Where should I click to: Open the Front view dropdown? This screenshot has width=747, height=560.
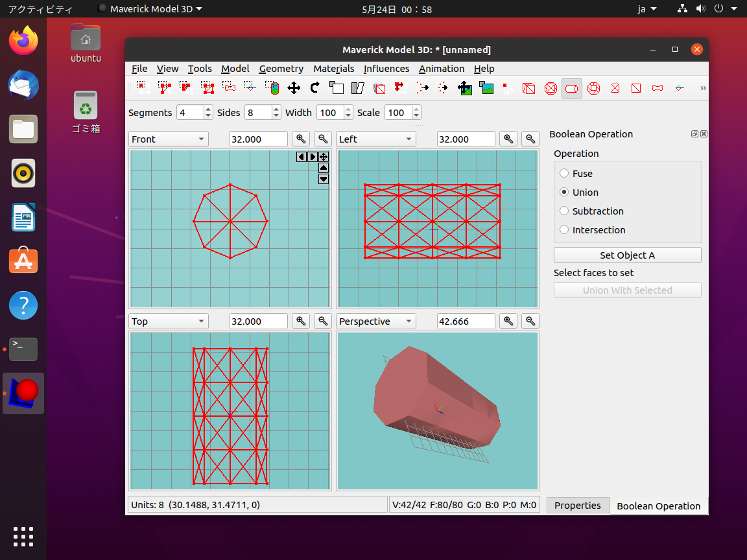169,139
